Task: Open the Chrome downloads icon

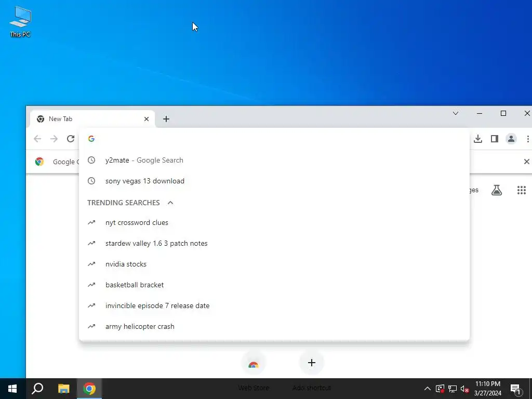Action: coord(478,139)
